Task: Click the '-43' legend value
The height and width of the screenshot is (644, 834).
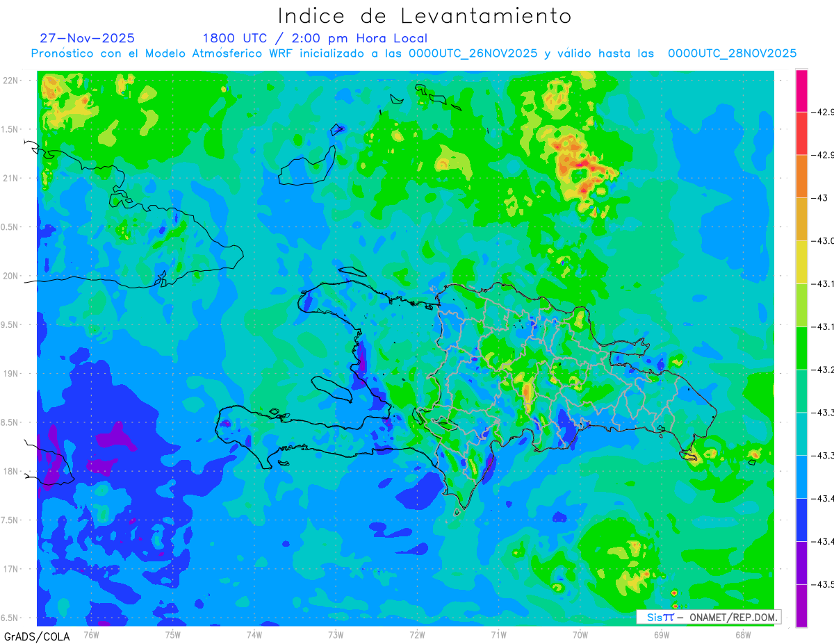Action: click(x=820, y=198)
